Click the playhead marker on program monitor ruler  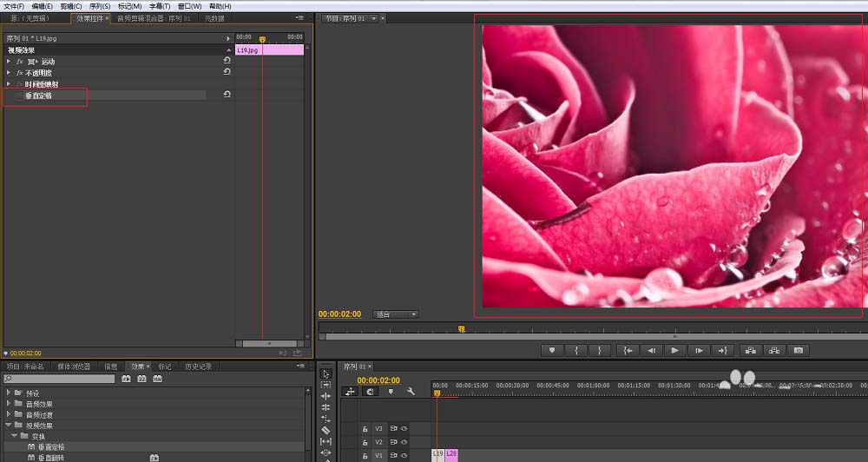click(461, 328)
